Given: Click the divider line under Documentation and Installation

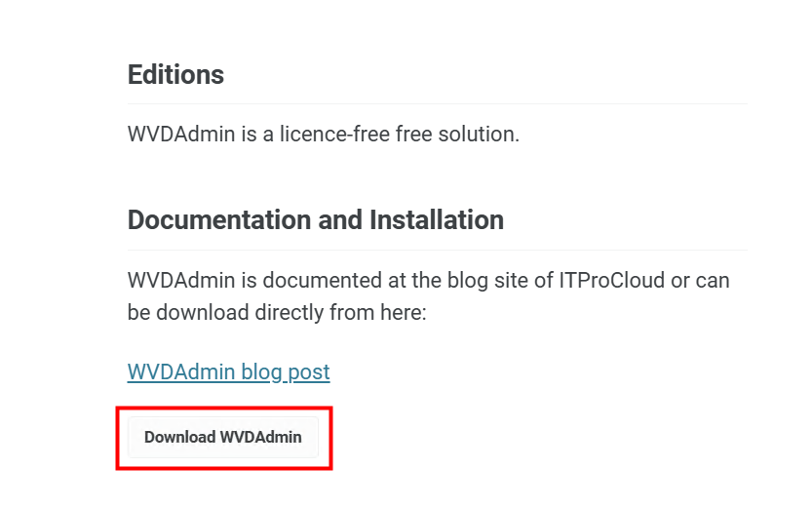Looking at the screenshot, I should (438, 250).
